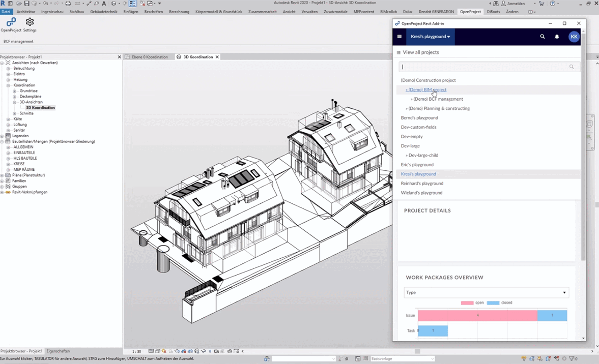Click the search magnifier in the add-in header
599x364 pixels.
(x=543, y=37)
